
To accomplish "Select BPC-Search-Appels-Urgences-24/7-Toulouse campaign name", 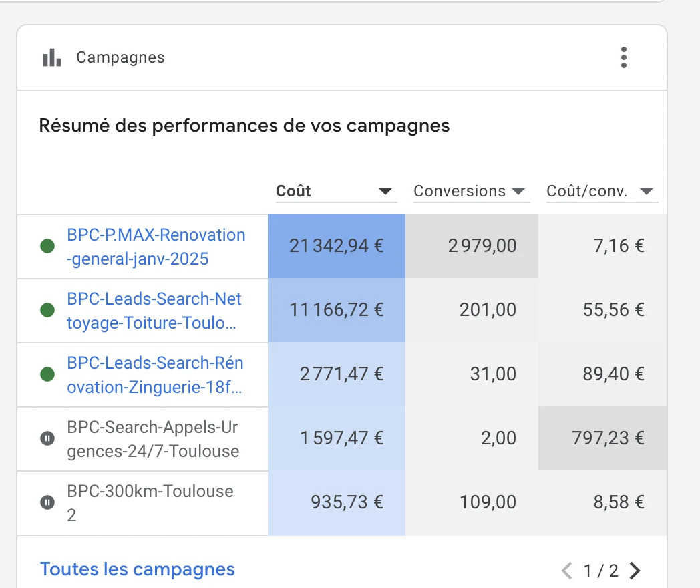I will pyautogui.click(x=153, y=439).
